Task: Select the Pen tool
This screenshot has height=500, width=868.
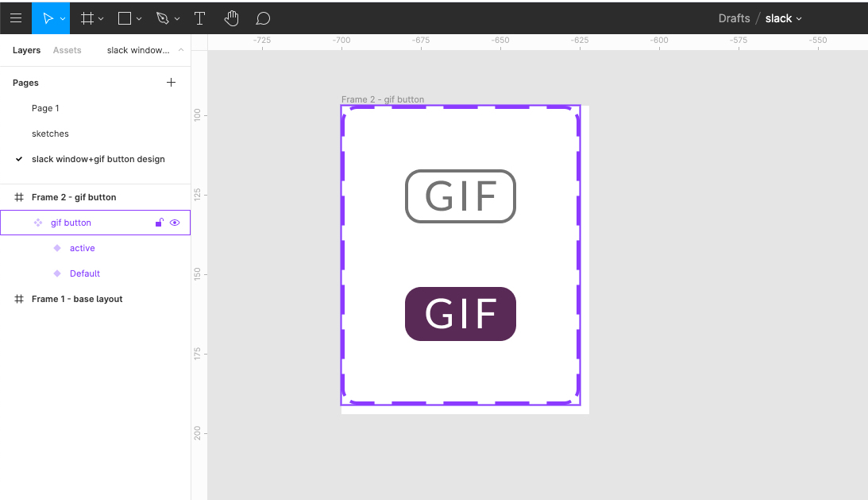Action: [161, 17]
